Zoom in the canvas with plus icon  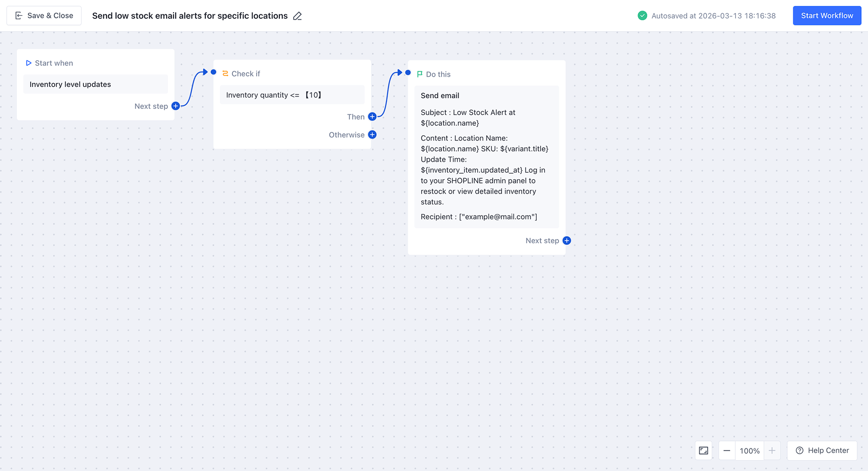(x=772, y=451)
